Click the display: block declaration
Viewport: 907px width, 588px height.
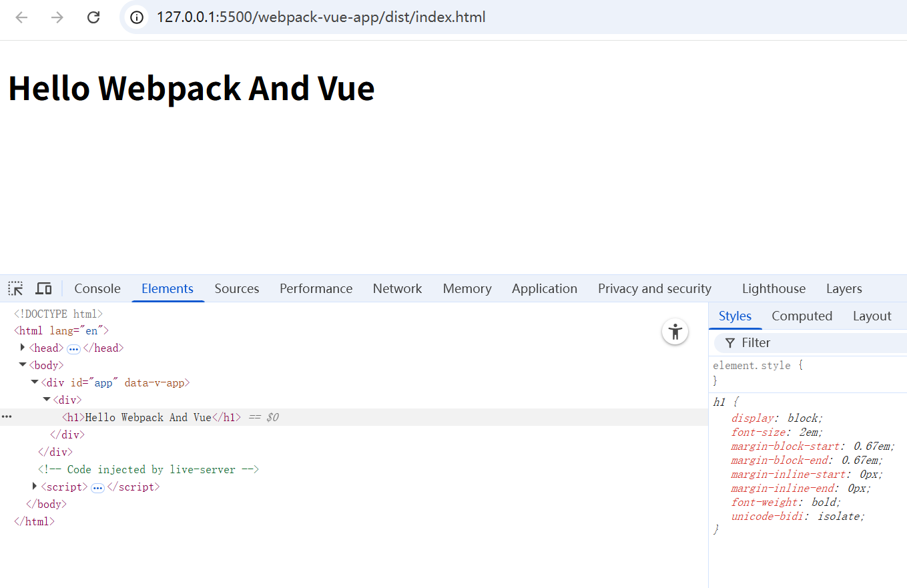pyautogui.click(x=778, y=418)
